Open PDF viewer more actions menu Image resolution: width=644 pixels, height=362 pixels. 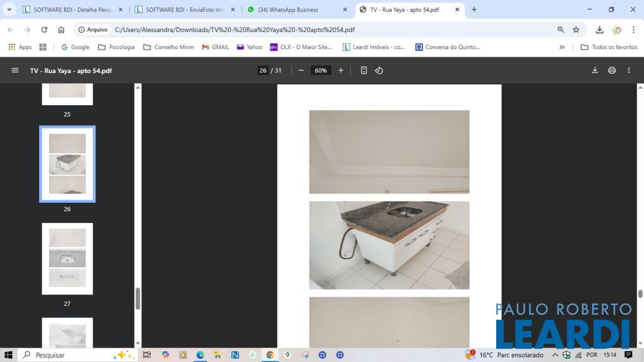(628, 71)
